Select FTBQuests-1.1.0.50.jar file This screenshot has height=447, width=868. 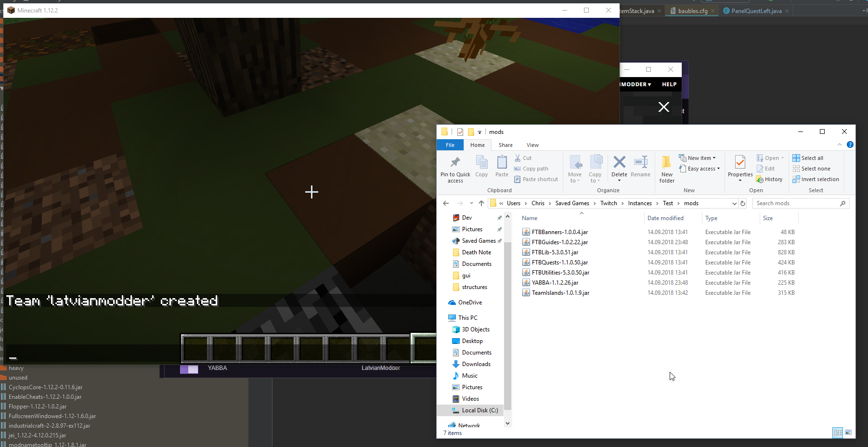tap(559, 263)
